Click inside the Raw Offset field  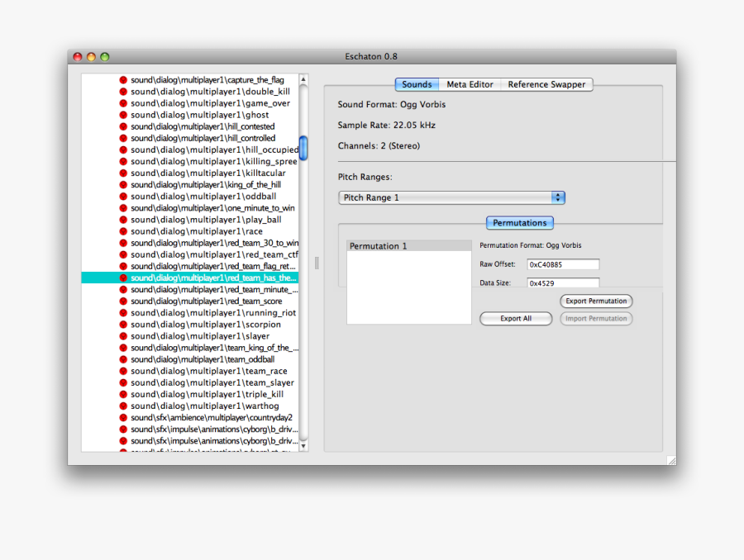point(563,264)
